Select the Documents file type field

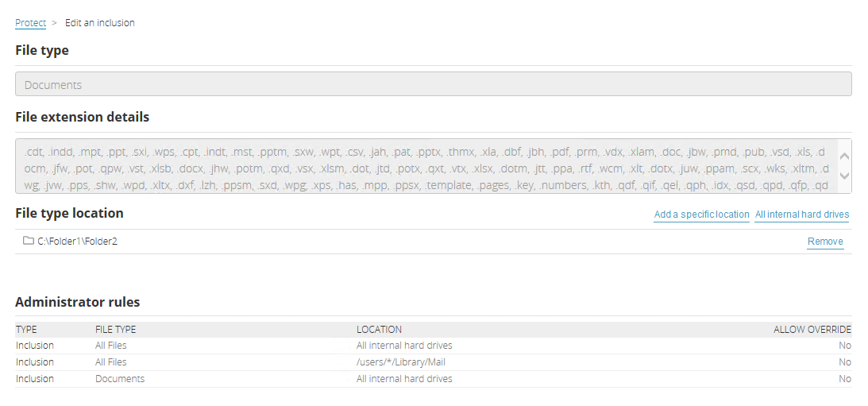click(433, 85)
